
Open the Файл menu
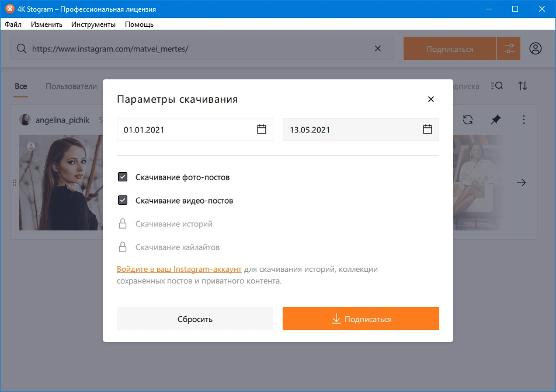(13, 24)
